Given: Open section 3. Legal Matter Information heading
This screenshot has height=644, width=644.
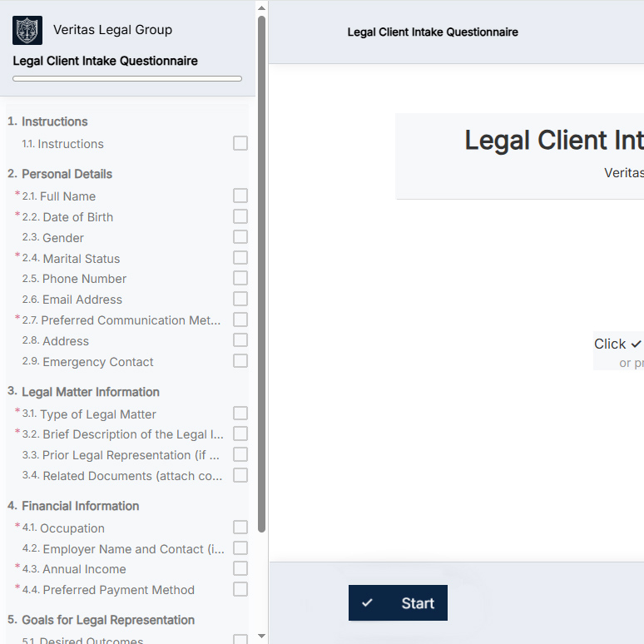Looking at the screenshot, I should click(x=83, y=392).
